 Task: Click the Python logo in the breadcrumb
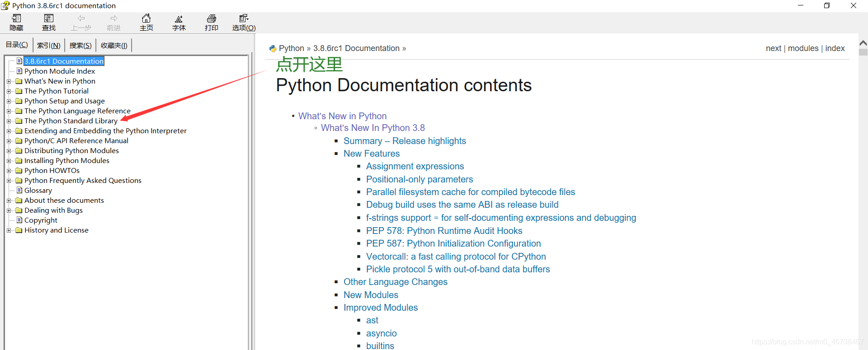point(273,48)
